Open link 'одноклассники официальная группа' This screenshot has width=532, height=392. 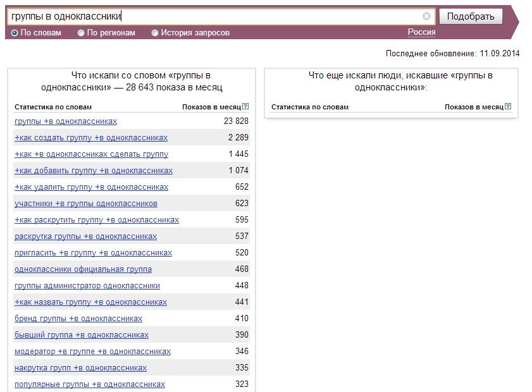point(83,269)
